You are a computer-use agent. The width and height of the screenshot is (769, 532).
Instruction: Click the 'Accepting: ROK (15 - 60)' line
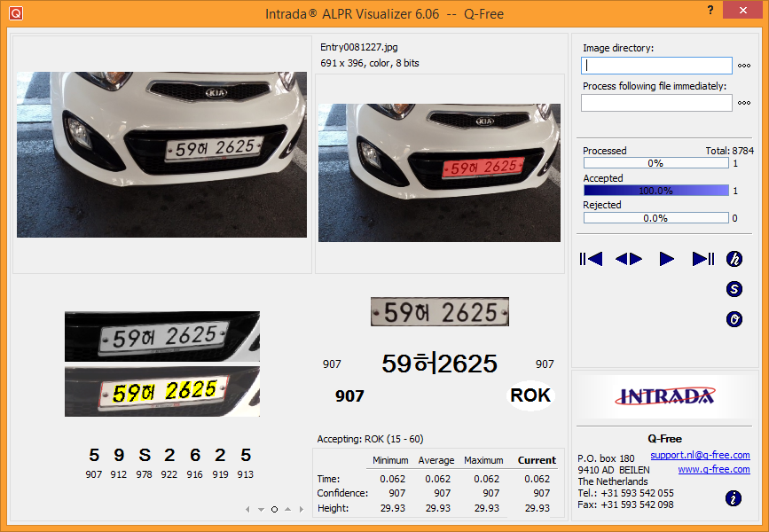pos(370,439)
